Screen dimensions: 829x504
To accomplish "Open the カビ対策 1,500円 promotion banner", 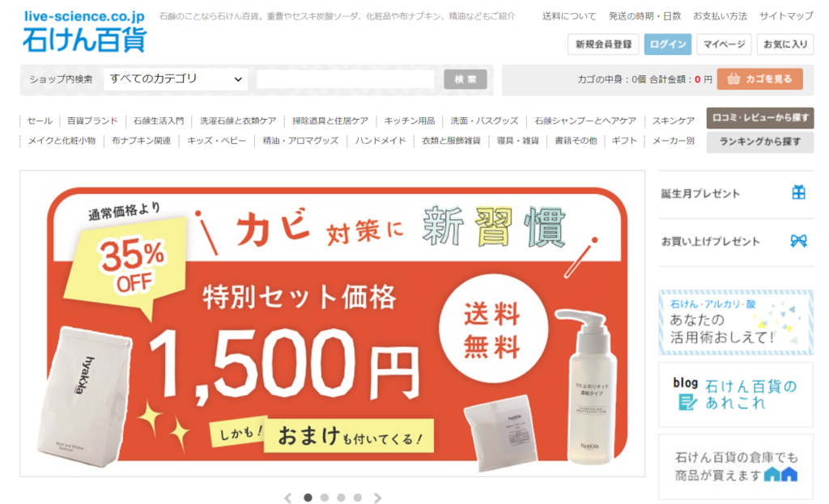I will pos(333,324).
